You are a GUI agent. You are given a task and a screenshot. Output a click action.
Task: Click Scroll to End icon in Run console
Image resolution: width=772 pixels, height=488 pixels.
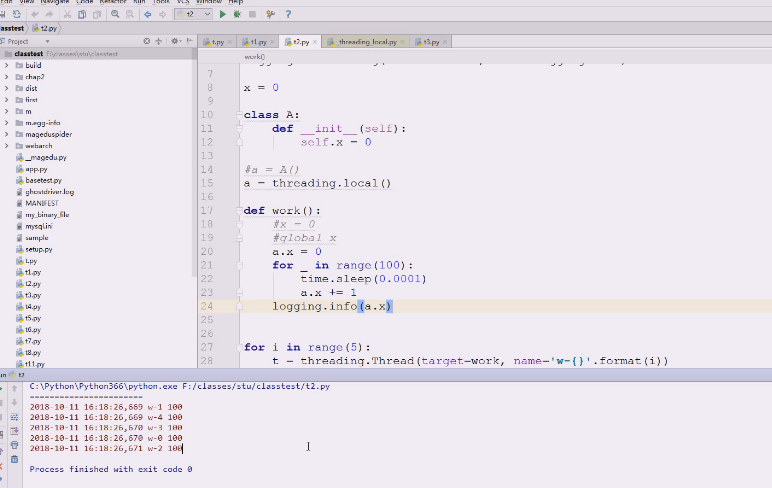click(x=14, y=431)
